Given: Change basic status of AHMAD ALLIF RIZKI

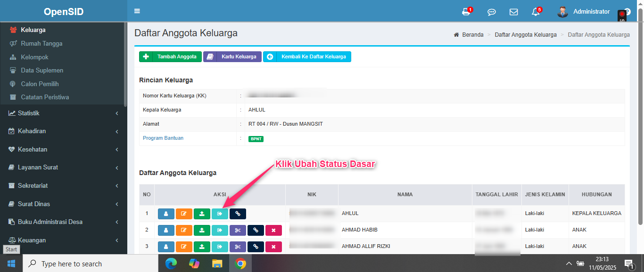Looking at the screenshot, I should (220, 247).
